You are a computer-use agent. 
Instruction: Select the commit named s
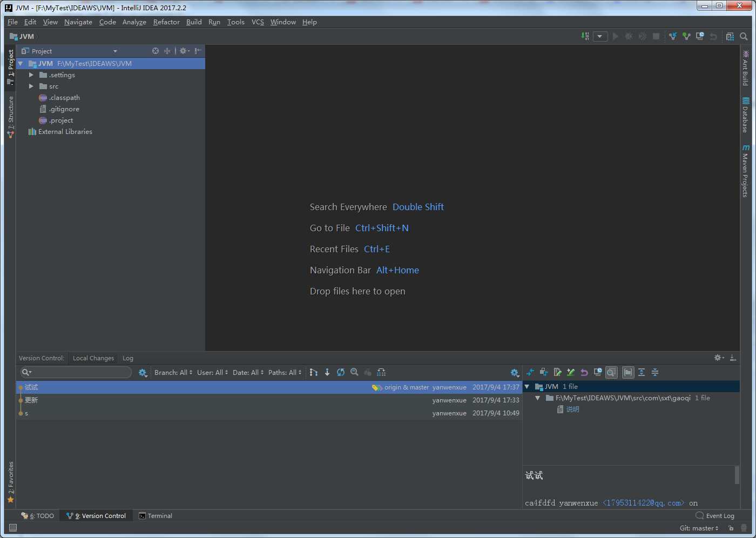tap(269, 413)
